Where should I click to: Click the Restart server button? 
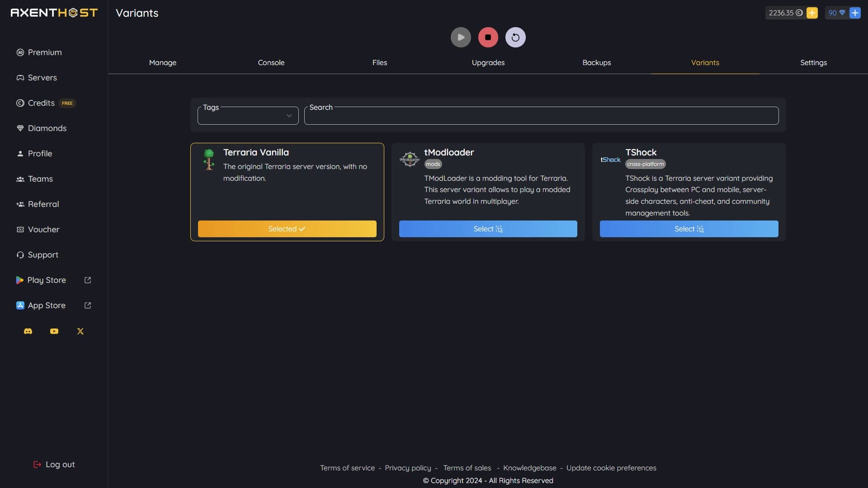point(515,37)
